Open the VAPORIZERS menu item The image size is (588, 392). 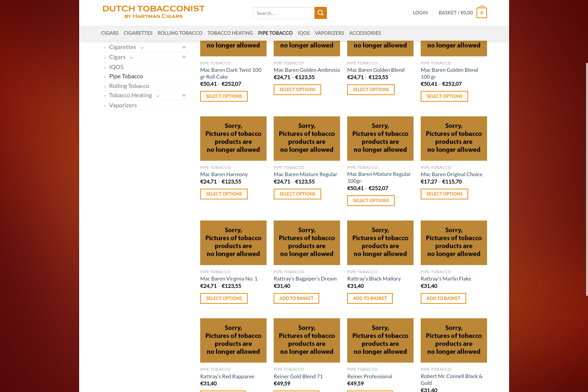click(329, 33)
